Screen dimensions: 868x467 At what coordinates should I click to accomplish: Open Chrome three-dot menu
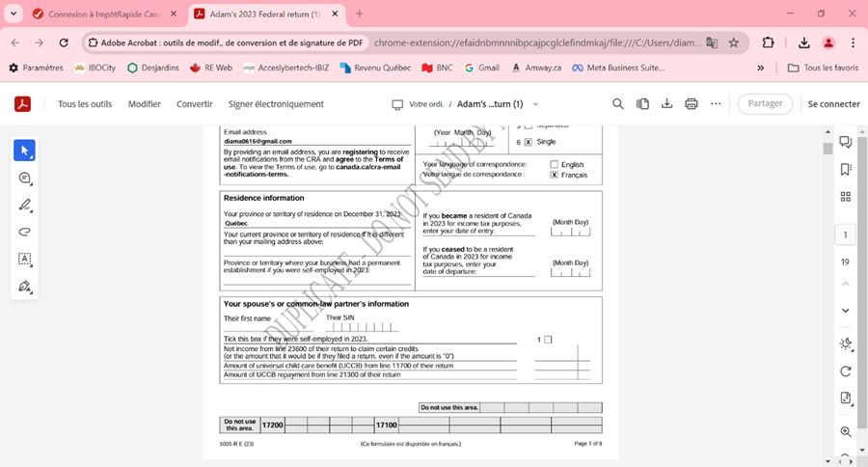853,42
